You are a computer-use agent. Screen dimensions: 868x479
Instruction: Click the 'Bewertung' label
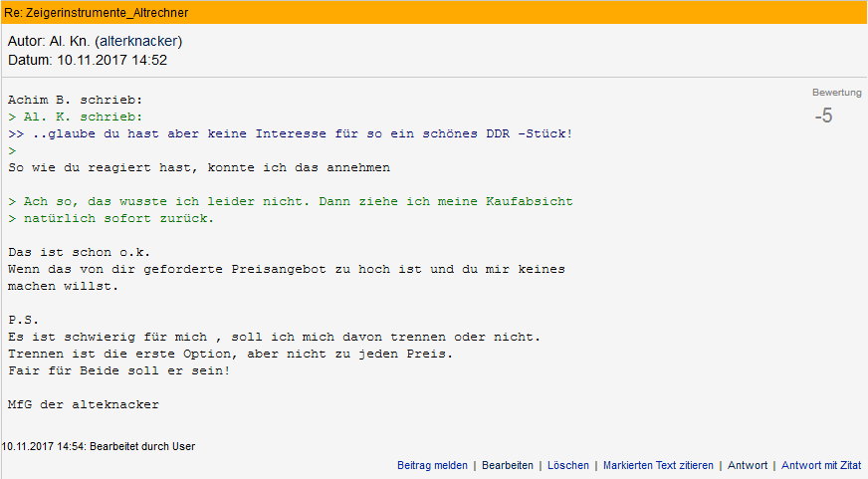(x=836, y=93)
